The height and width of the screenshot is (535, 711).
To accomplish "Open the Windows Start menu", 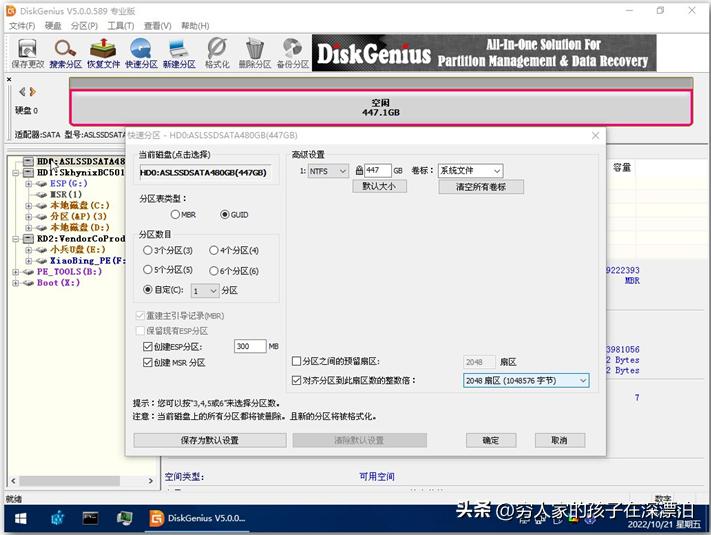I will [x=20, y=518].
